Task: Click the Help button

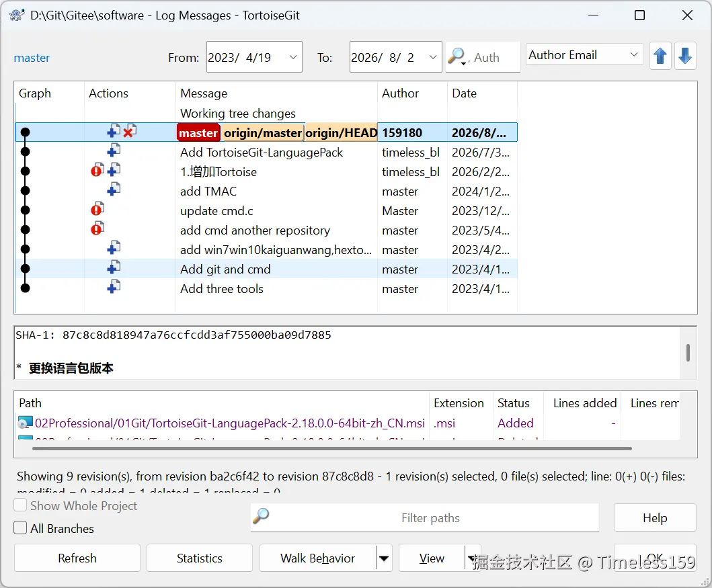Action: click(655, 517)
